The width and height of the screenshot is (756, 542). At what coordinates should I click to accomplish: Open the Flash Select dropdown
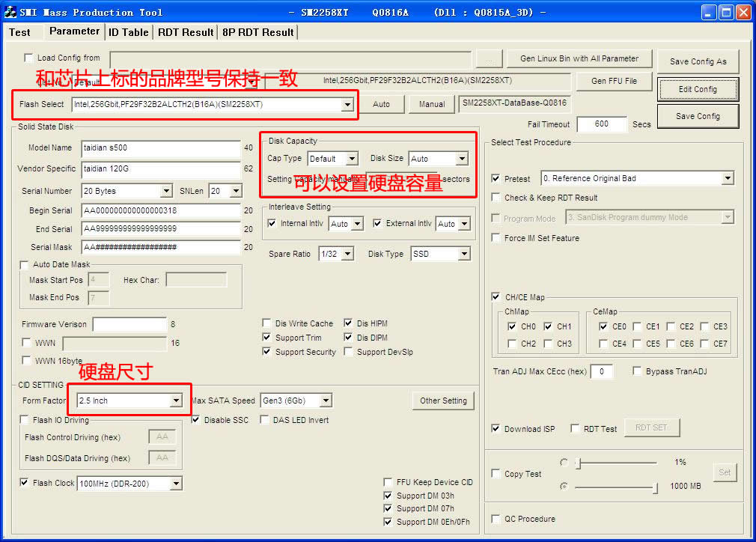[347, 105]
